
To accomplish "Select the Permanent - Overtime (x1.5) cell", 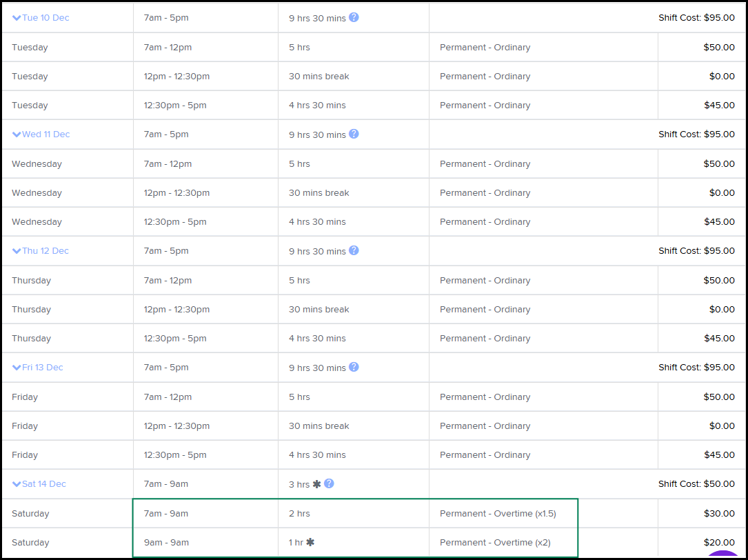I will [x=498, y=514].
